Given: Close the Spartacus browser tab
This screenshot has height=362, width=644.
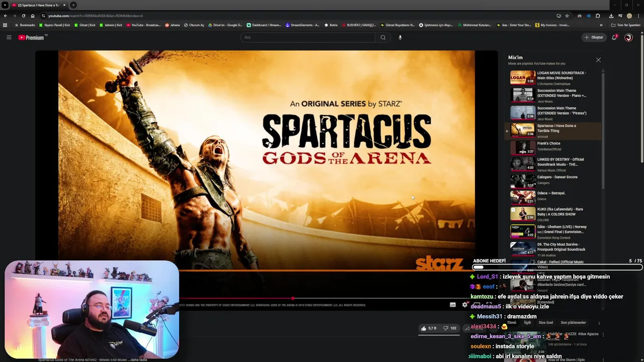Looking at the screenshot, I should click(x=64, y=5).
